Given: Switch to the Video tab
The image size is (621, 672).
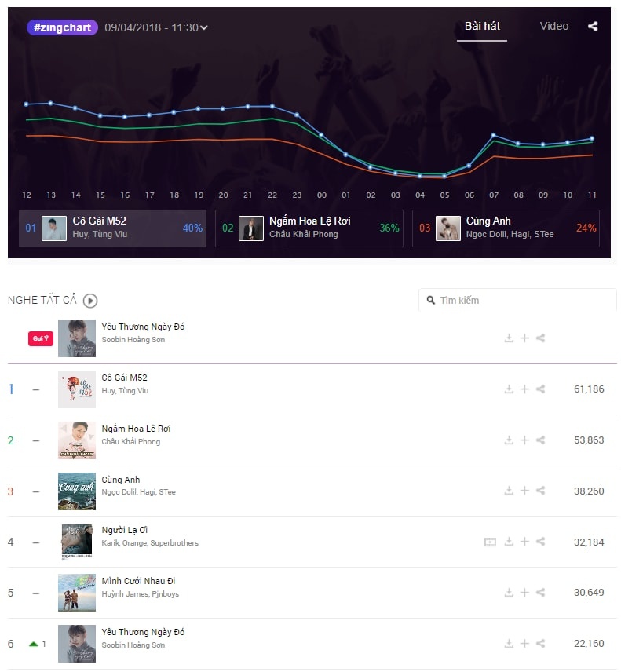Looking at the screenshot, I should point(553,27).
